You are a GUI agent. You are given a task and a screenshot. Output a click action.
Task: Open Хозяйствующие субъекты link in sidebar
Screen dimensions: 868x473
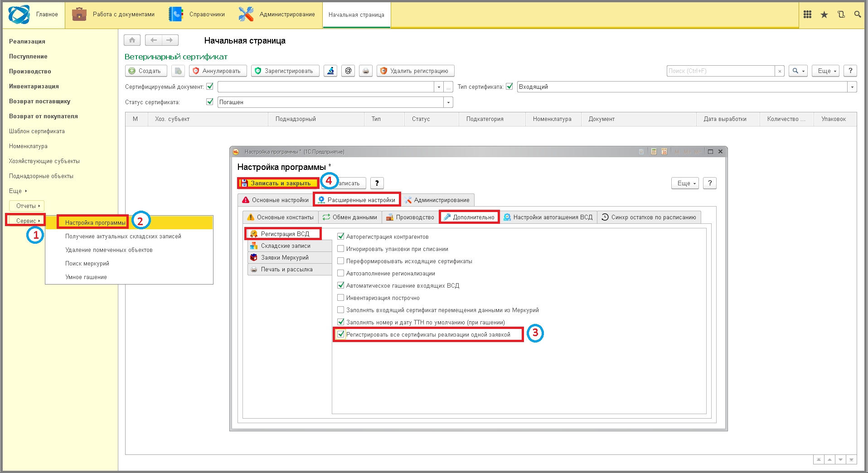point(44,161)
